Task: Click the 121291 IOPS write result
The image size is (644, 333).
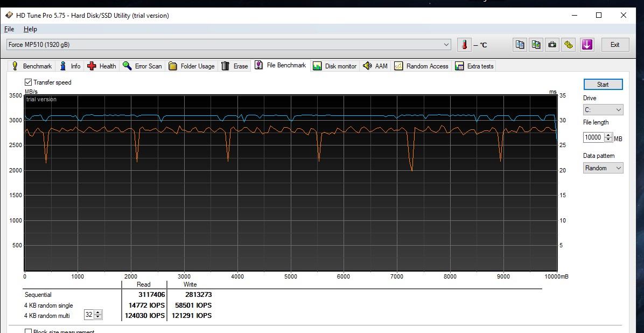Action: click(191, 316)
